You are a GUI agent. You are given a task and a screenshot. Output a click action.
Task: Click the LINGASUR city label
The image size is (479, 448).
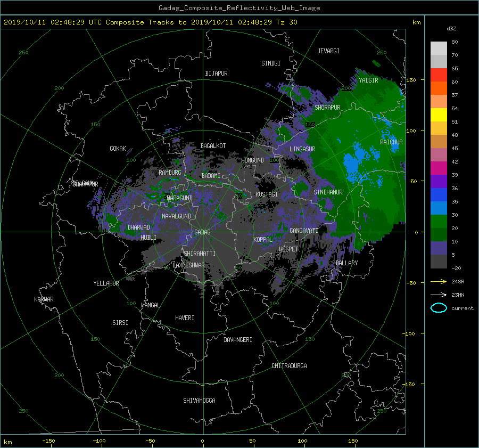pos(302,149)
